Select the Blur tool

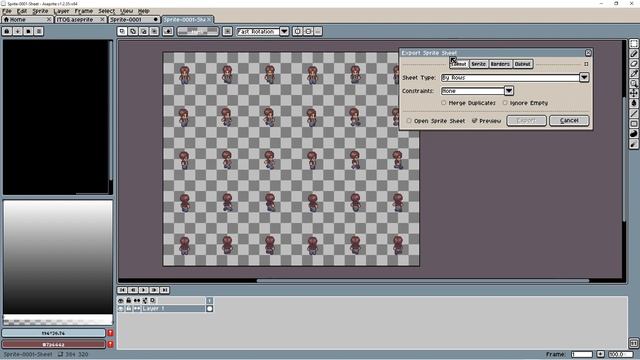tap(633, 144)
